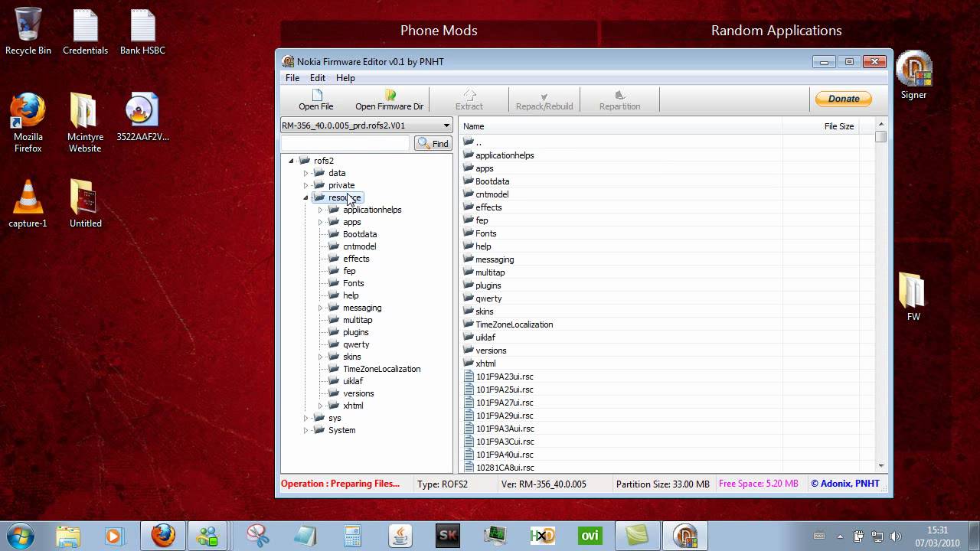This screenshot has height=551, width=980.
Task: Open the Edit menu
Action: tap(318, 78)
